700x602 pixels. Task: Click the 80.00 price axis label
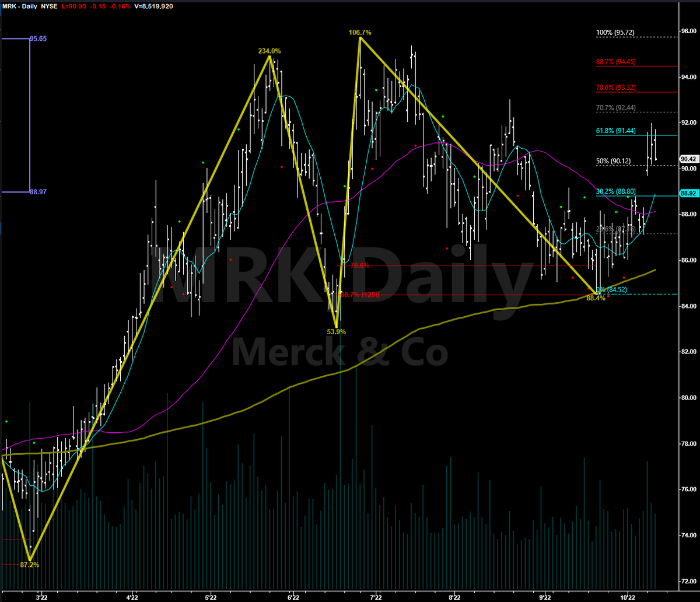pos(689,398)
